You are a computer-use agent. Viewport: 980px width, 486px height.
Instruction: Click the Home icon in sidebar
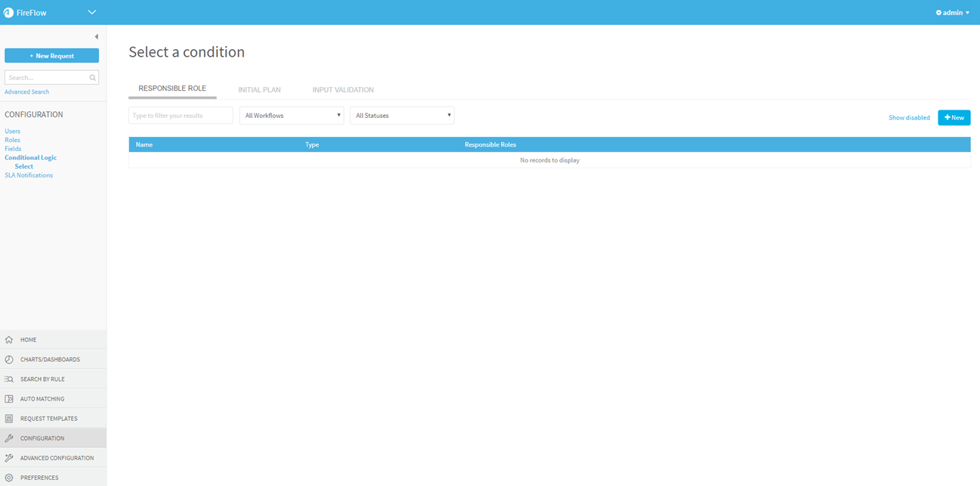[9, 340]
